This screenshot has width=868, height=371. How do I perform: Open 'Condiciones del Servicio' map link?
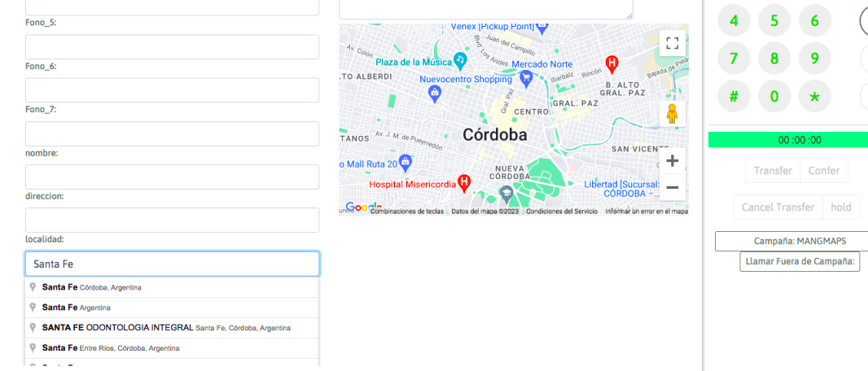(562, 212)
